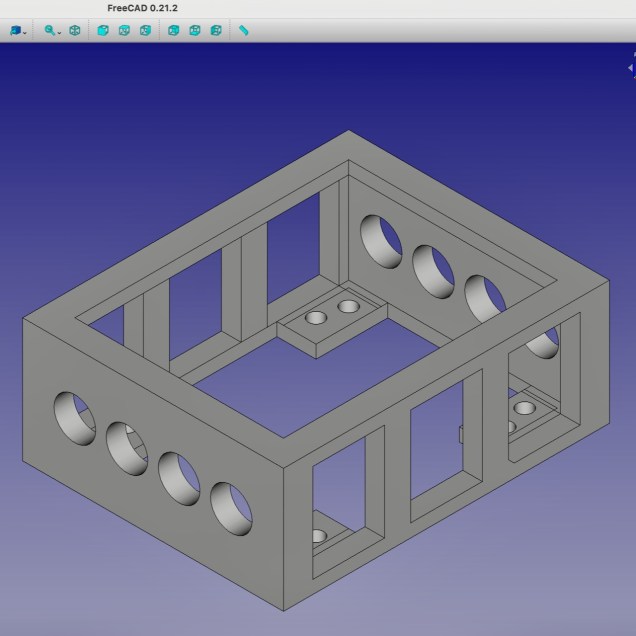The image size is (636, 636).
Task: Set the view to Left
Action: 217,31
